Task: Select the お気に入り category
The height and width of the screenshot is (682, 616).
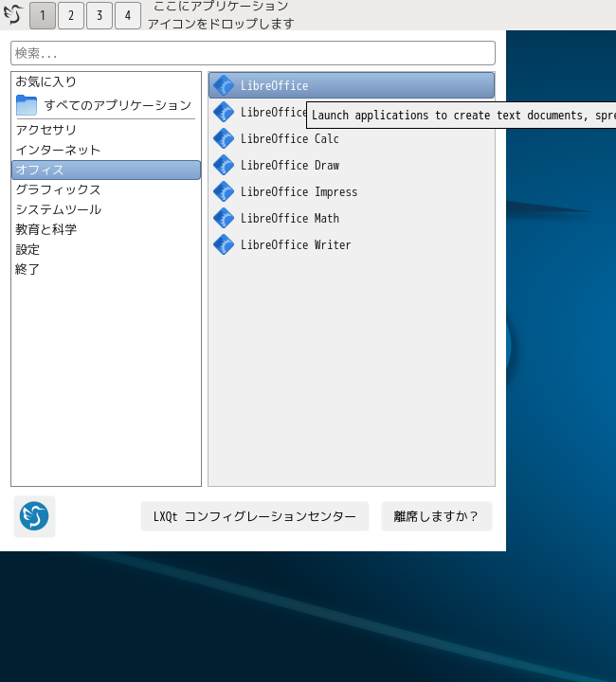Action: 106,81
